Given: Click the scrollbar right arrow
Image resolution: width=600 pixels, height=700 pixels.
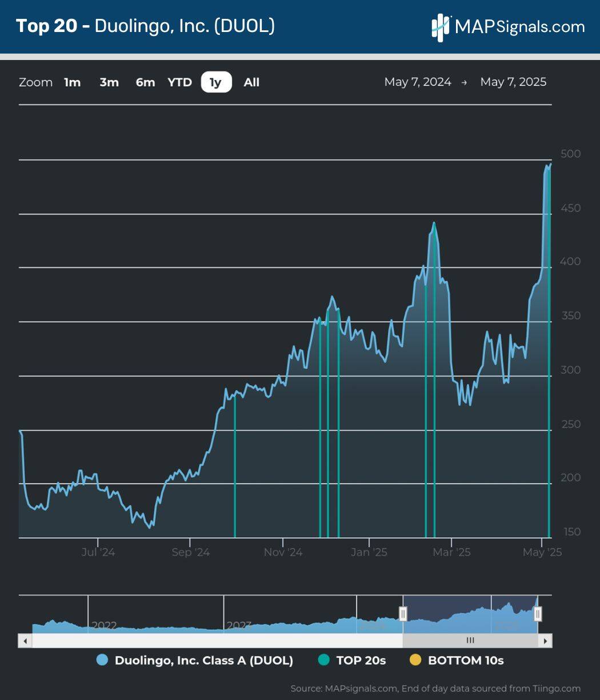Looking at the screenshot, I should coord(546,641).
